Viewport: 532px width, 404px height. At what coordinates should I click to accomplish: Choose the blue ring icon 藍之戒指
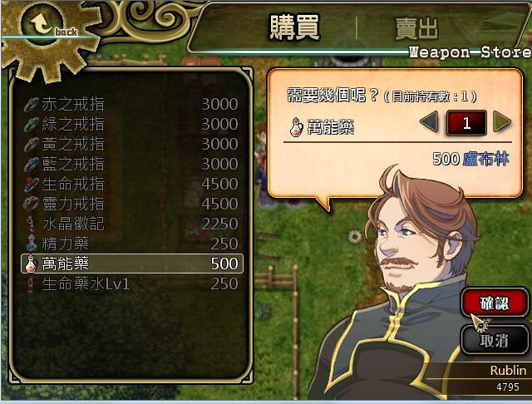click(x=32, y=165)
